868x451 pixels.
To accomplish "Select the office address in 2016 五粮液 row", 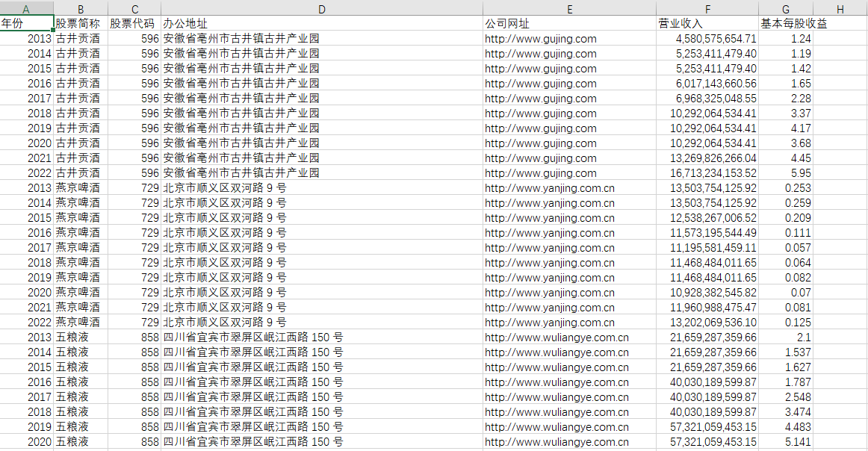I will [322, 382].
